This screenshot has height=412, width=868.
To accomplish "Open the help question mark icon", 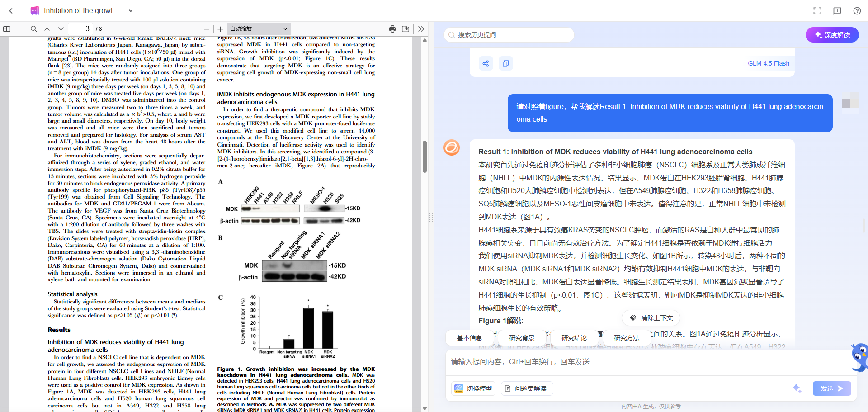I will tap(857, 11).
